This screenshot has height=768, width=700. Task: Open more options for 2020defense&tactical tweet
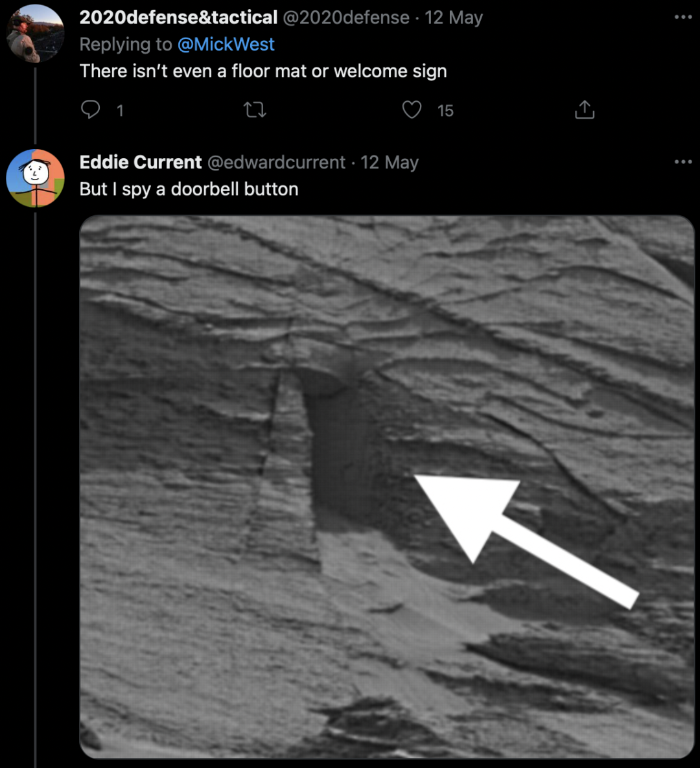click(x=682, y=17)
